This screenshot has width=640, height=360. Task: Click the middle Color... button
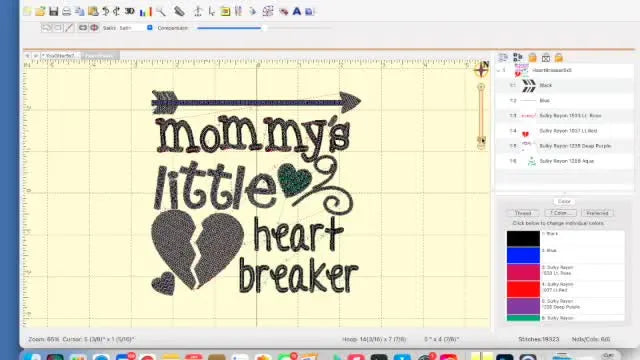click(x=560, y=213)
